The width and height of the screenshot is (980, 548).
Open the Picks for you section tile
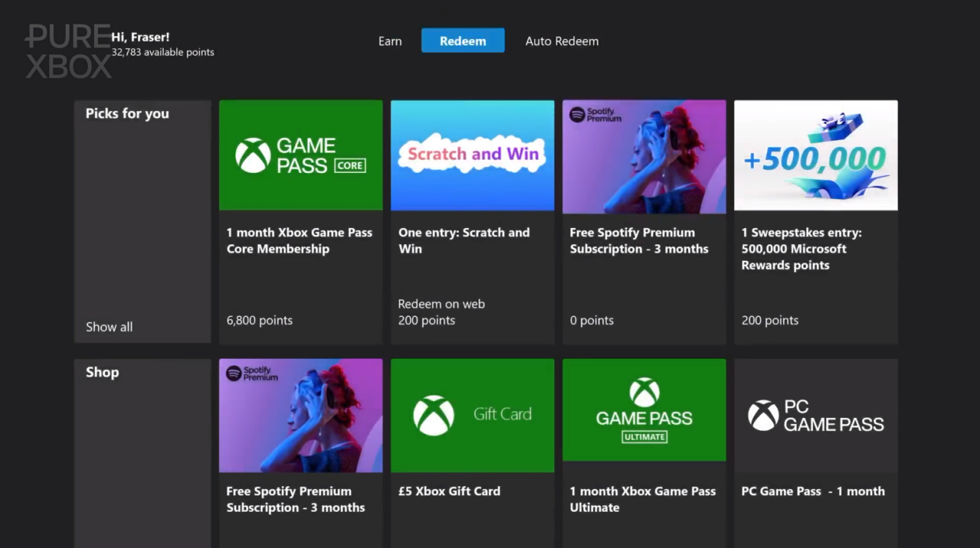(142, 222)
